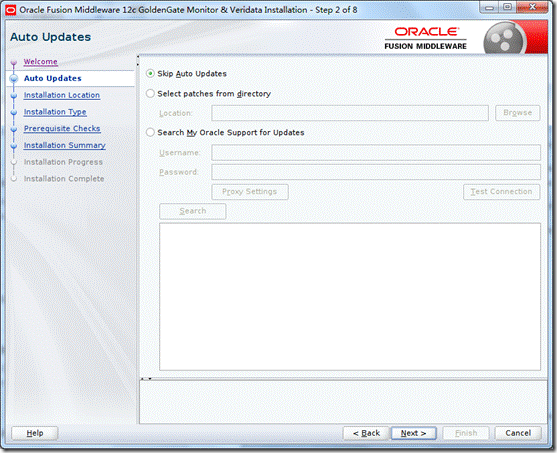Click the Installation Summary step bullet

click(x=13, y=146)
